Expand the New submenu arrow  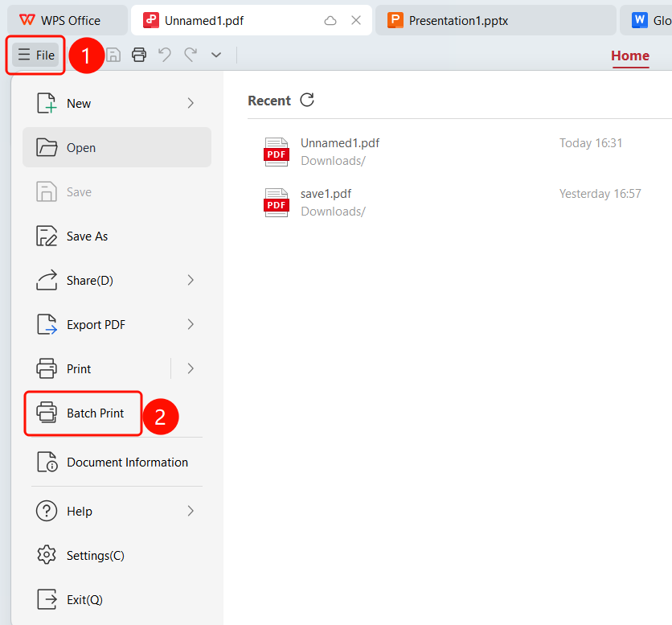point(191,104)
